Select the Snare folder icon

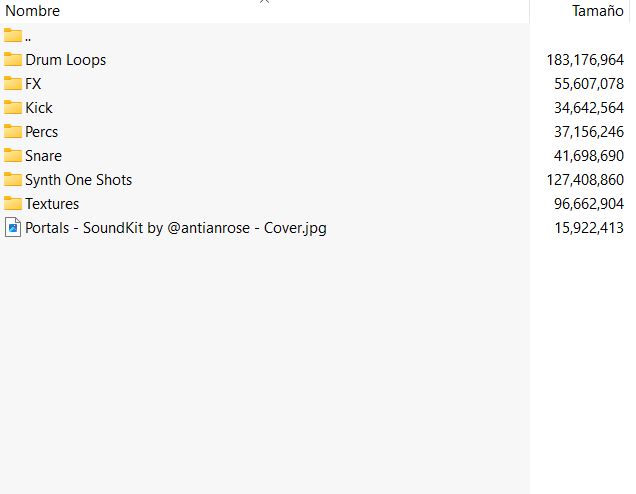[x=13, y=156]
